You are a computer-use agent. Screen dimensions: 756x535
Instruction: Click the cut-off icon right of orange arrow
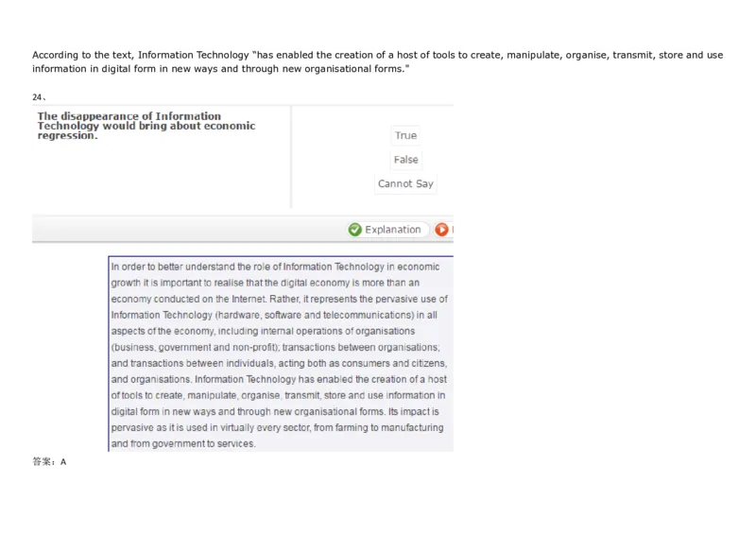pos(457,230)
